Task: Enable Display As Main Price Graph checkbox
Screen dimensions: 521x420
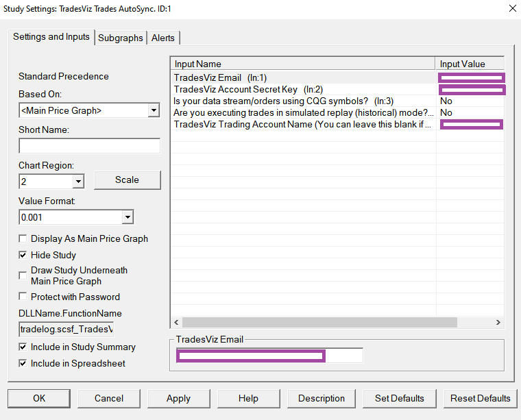Action: click(23, 238)
